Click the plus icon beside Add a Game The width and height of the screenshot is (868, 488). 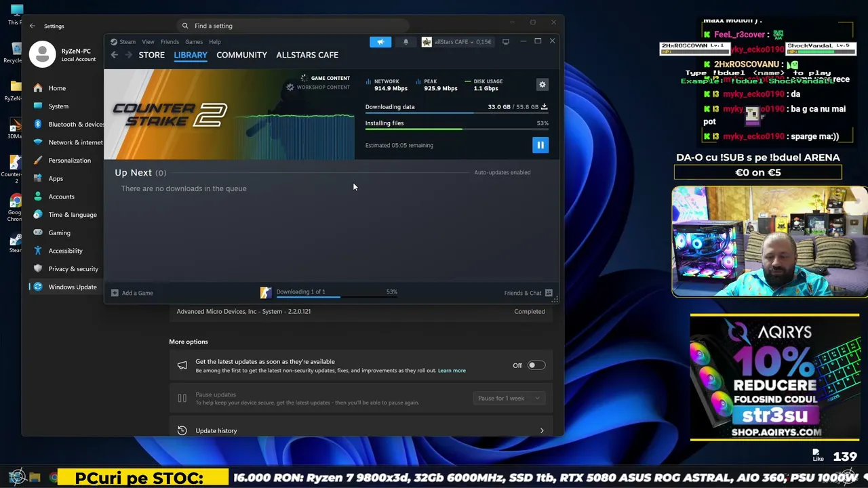pos(115,293)
